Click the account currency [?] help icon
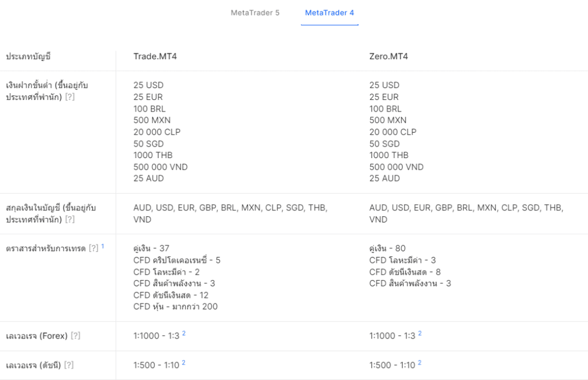This screenshot has width=588, height=380. point(69,219)
